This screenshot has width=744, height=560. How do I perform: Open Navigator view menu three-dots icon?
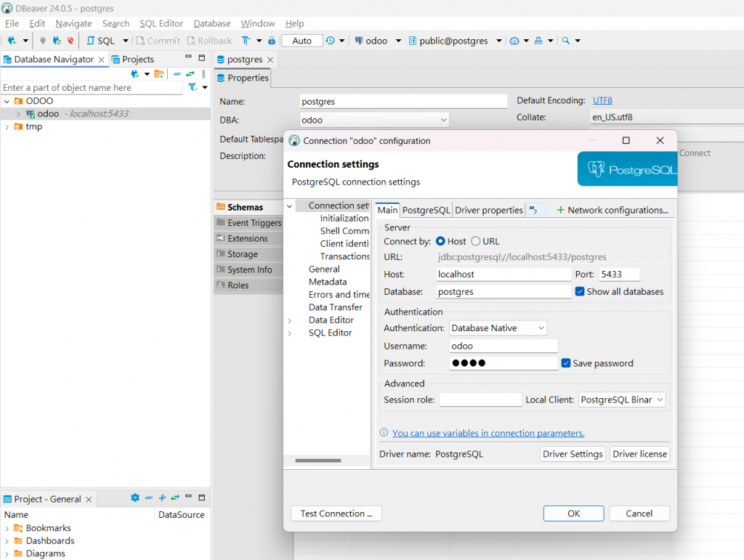(203, 74)
